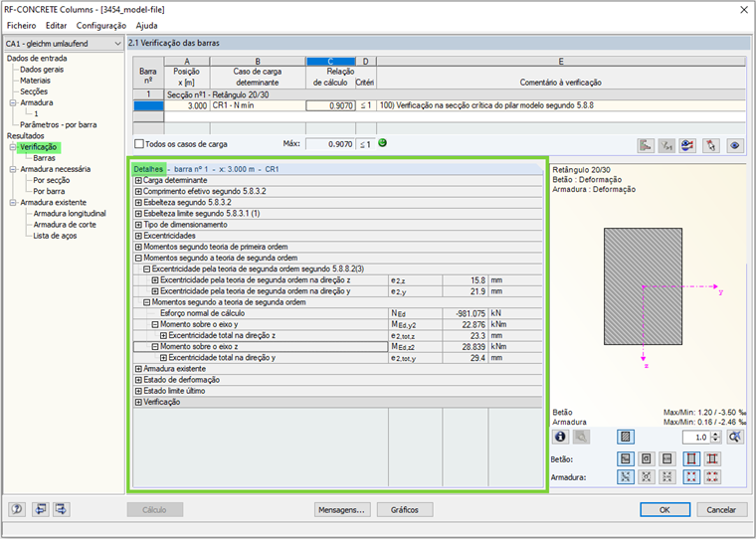This screenshot has height=539, width=756.
Task: Enable 'Todos os casos de carga' checkbox
Action: (139, 143)
